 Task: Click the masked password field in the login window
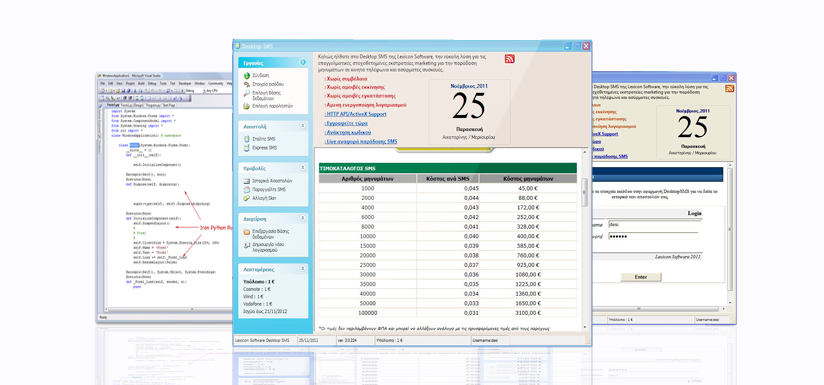(x=653, y=236)
